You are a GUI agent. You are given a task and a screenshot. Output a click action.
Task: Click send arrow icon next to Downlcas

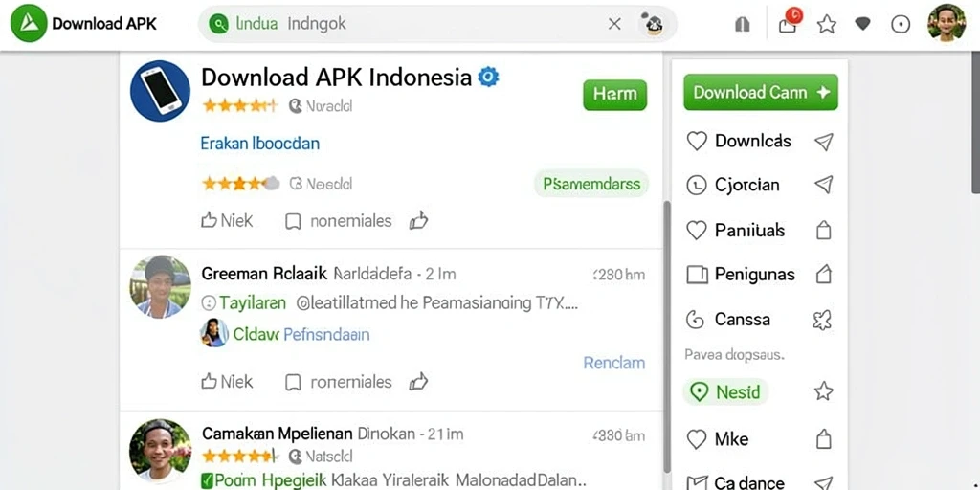[x=824, y=142]
